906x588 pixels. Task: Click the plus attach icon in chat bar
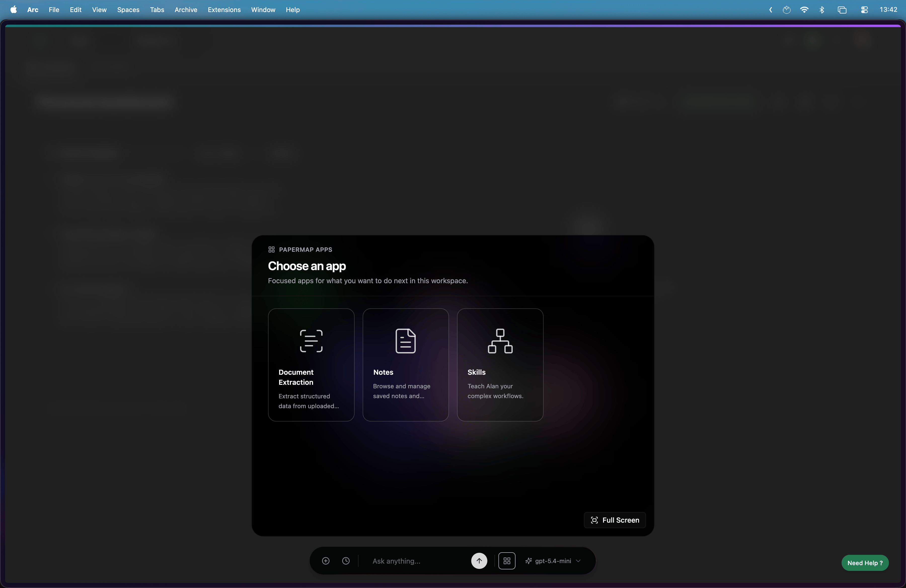pyautogui.click(x=325, y=561)
